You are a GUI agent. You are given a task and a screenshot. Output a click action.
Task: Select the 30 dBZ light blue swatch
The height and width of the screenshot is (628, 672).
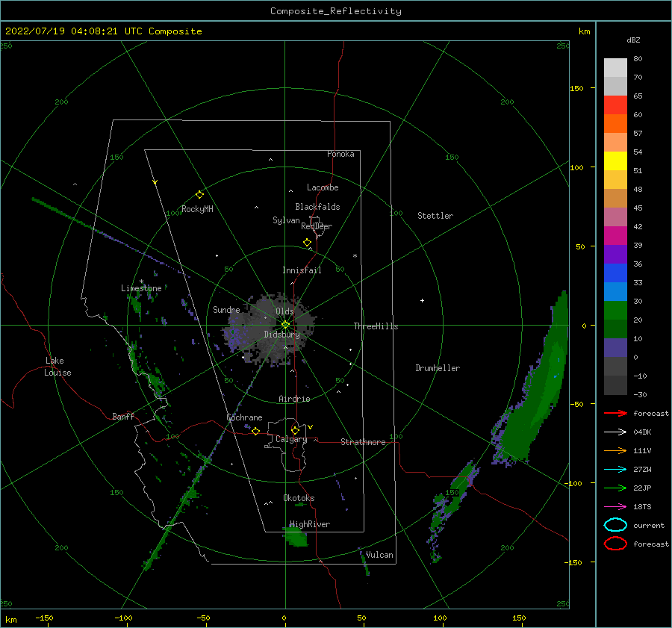pyautogui.click(x=615, y=291)
